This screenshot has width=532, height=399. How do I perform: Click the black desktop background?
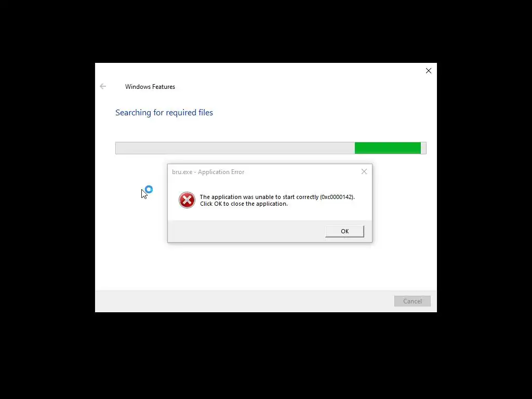pyautogui.click(x=265, y=356)
